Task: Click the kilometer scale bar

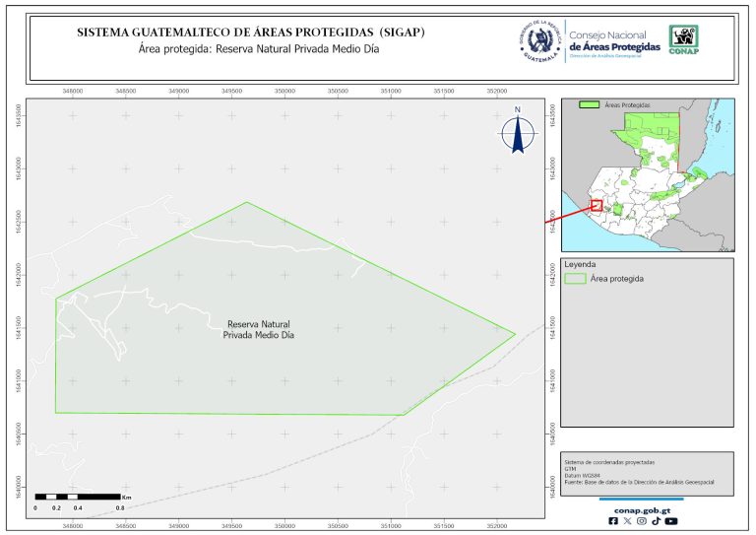Action: [x=77, y=497]
